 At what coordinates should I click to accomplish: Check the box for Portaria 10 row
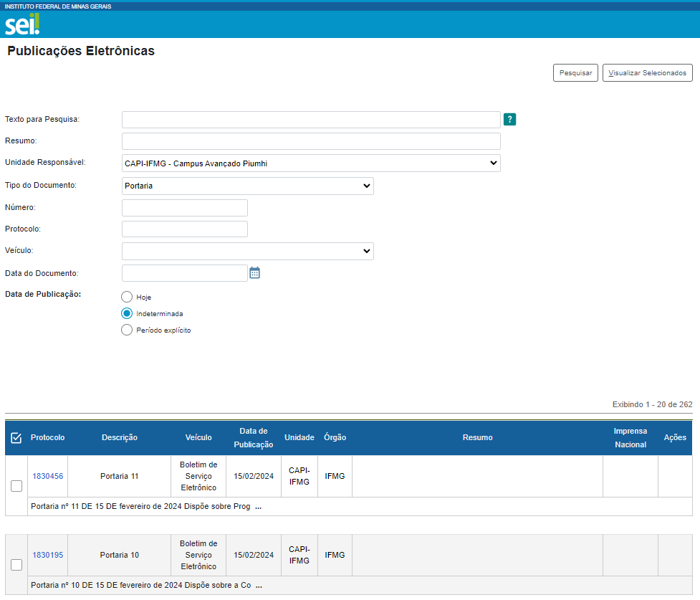tap(16, 565)
